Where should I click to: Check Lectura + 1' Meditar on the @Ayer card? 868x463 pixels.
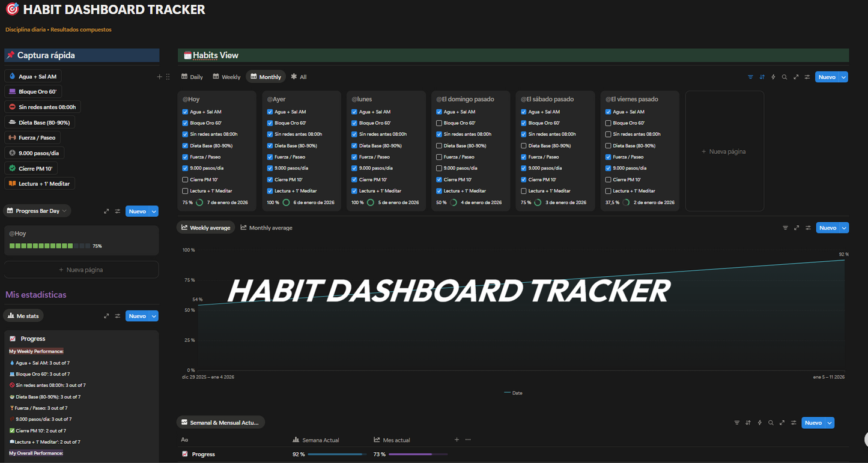click(x=269, y=190)
